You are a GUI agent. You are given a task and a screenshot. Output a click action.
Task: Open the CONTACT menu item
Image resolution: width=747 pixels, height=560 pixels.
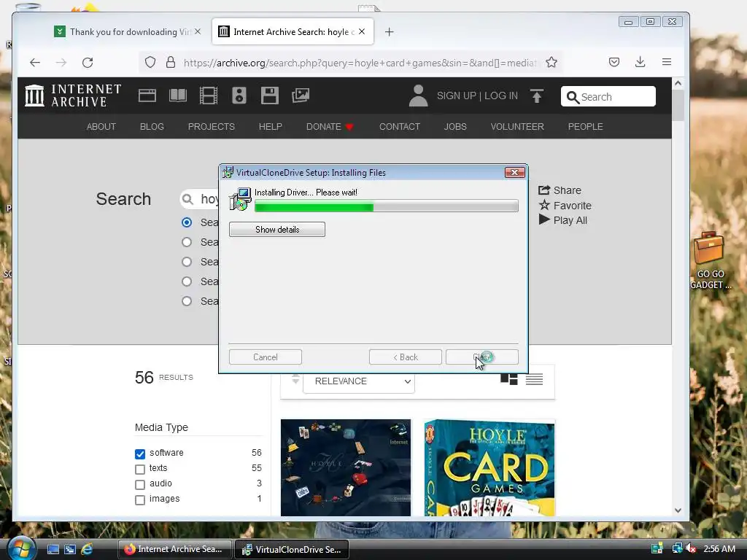point(400,127)
